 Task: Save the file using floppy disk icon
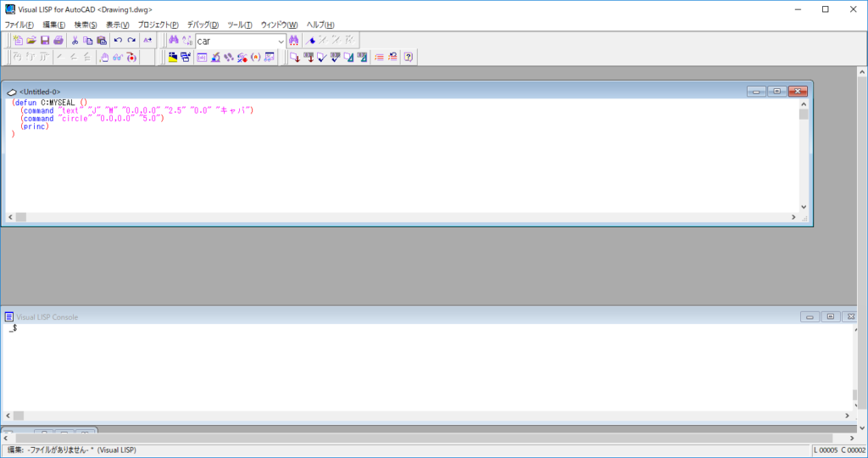(x=45, y=41)
